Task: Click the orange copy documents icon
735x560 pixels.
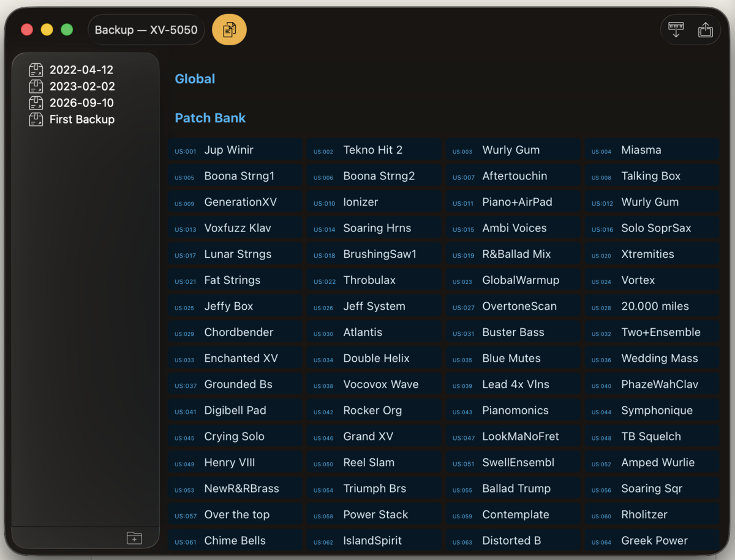Action: click(229, 29)
